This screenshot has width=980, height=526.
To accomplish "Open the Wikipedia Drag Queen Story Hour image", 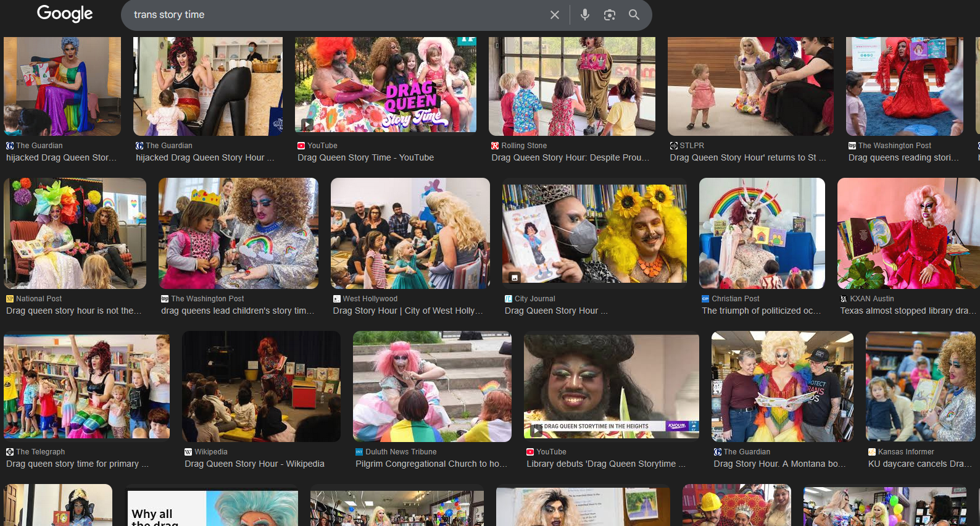I will coord(261,386).
